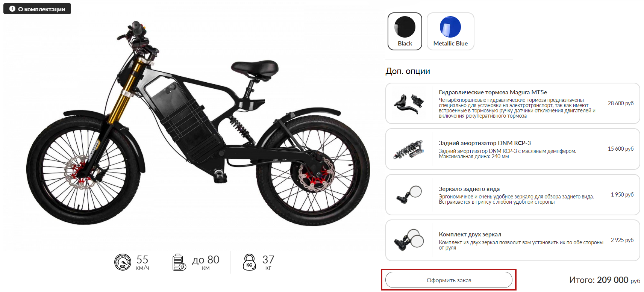Screen dimensions: 644x292
Task: Add the 'Гидравлические тормоза Magura MT5e' option
Action: [513, 103]
